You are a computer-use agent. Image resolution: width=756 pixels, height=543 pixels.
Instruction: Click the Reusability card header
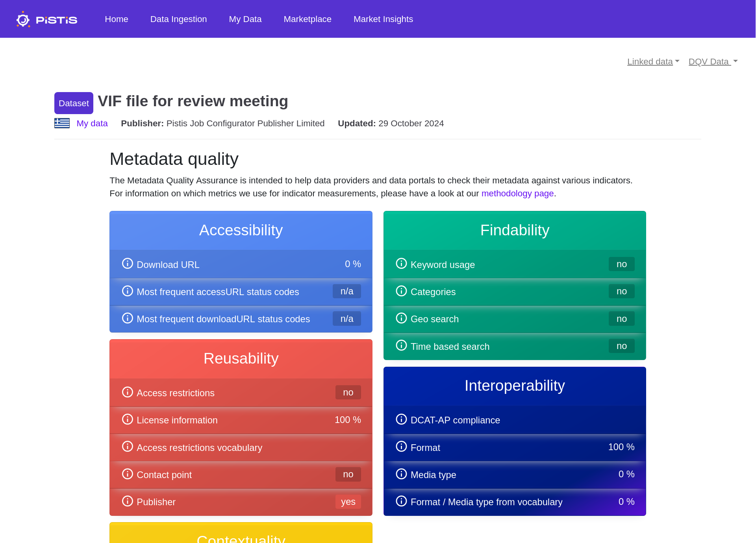241,359
